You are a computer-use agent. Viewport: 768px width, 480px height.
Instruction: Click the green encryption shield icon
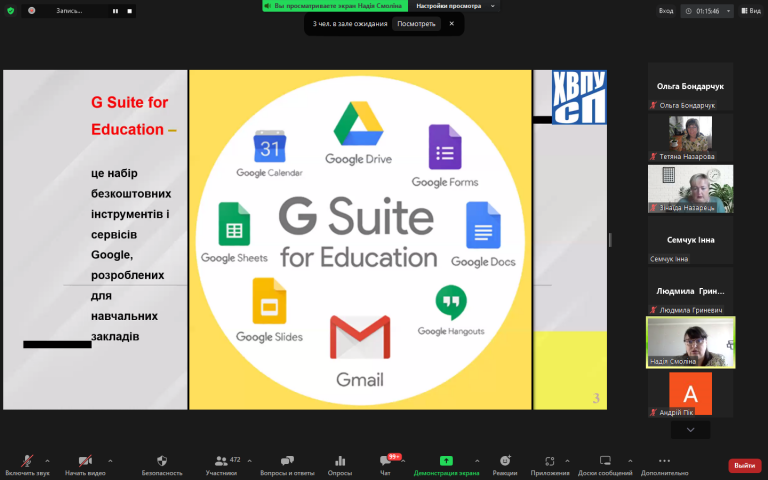[11, 10]
